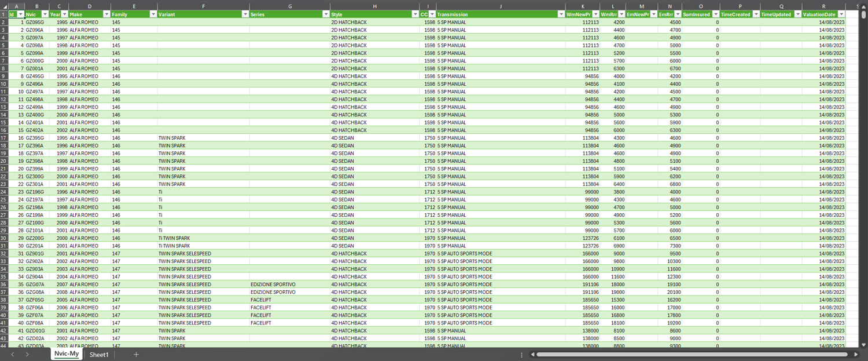
Task: Select TWIN SPARK SELESPEED cell in row 33
Action: 203,261
